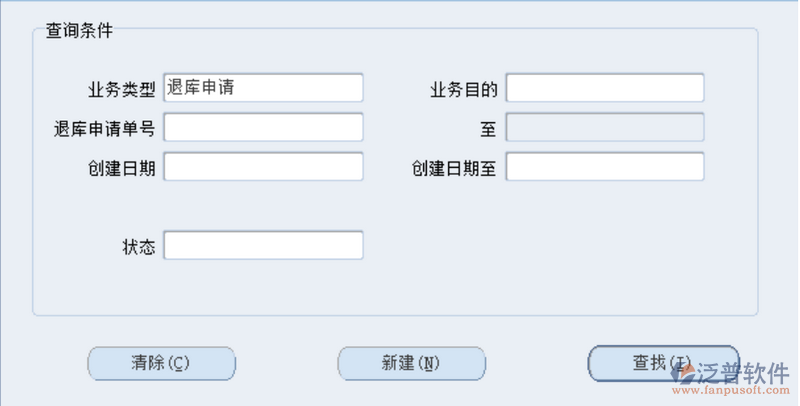
Task: Click into the 创建日期 input field
Action: [263, 166]
